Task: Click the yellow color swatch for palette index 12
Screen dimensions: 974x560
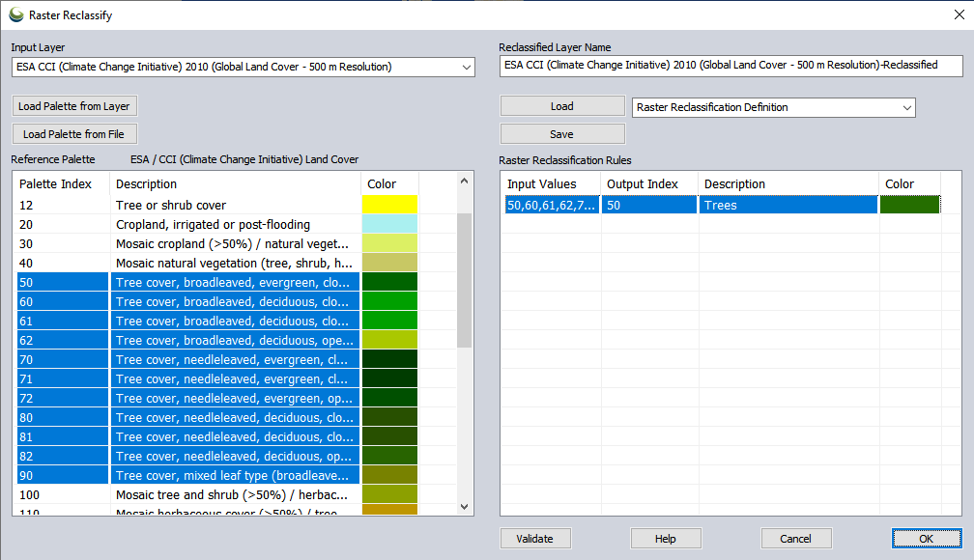Action: pos(388,204)
